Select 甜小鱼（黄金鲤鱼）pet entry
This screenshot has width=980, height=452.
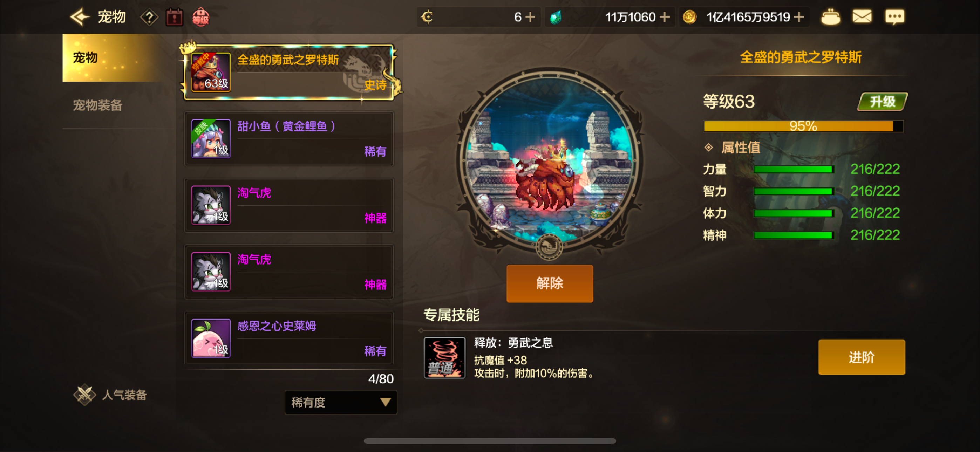pos(289,138)
